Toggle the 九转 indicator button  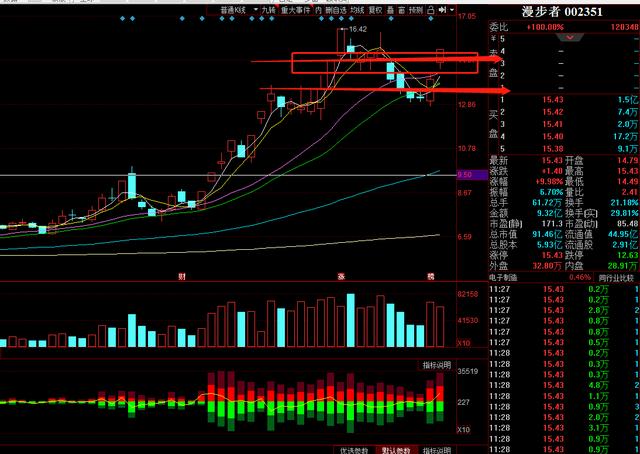269,10
